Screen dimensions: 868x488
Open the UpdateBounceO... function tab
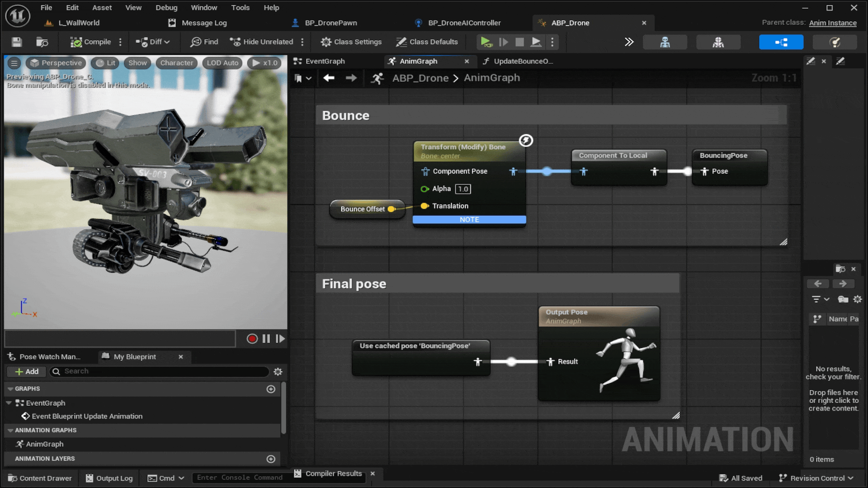pyautogui.click(x=518, y=61)
